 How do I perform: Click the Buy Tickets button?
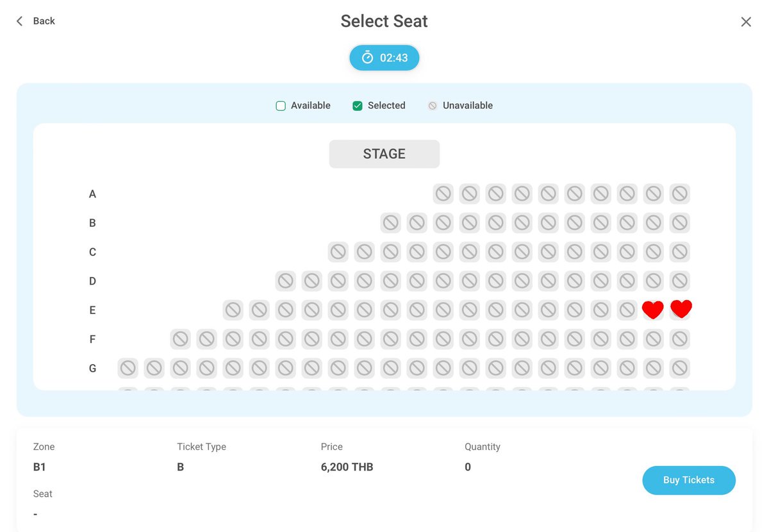click(x=689, y=480)
